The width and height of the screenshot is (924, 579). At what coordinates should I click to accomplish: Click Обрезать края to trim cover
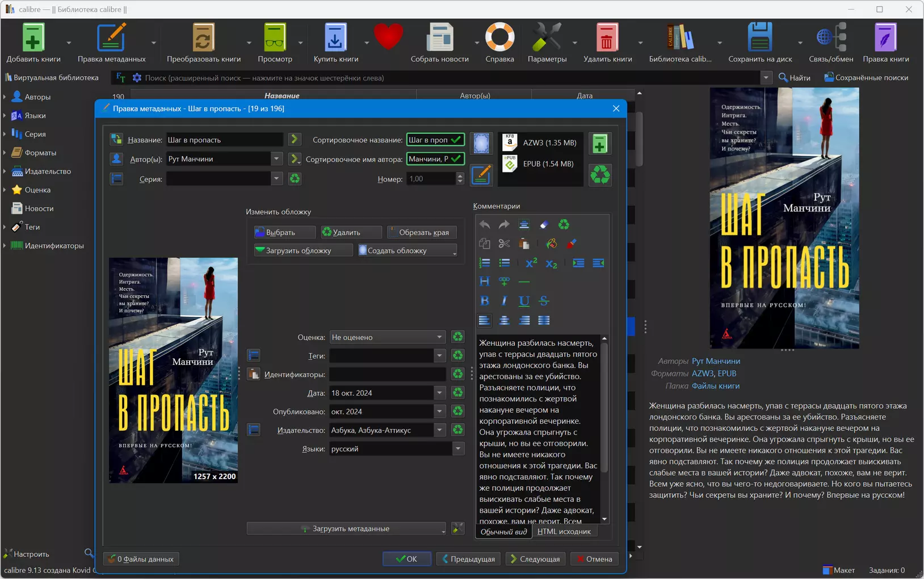(x=422, y=232)
